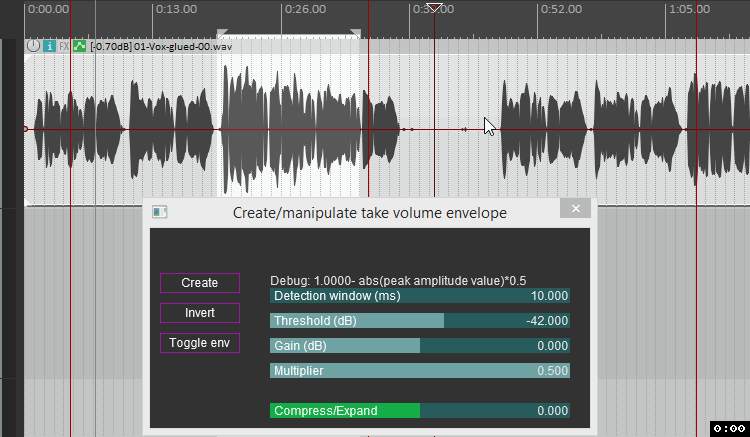Click the envelope dialog window icon
The width and height of the screenshot is (750, 437).
(160, 212)
